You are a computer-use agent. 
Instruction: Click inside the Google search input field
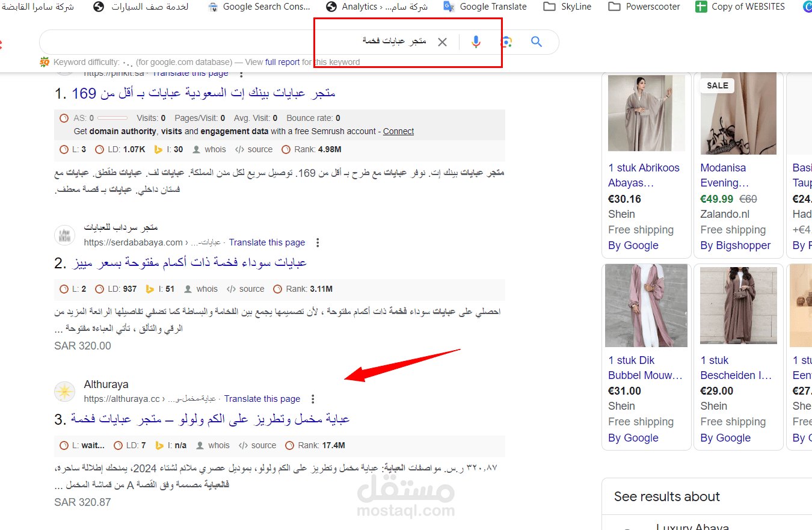(235, 42)
